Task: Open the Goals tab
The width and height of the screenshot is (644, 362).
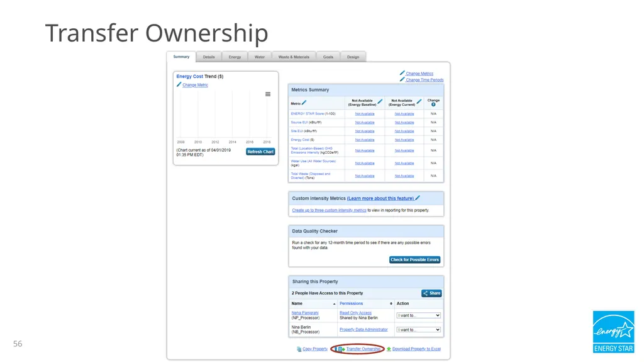Action: [328, 57]
